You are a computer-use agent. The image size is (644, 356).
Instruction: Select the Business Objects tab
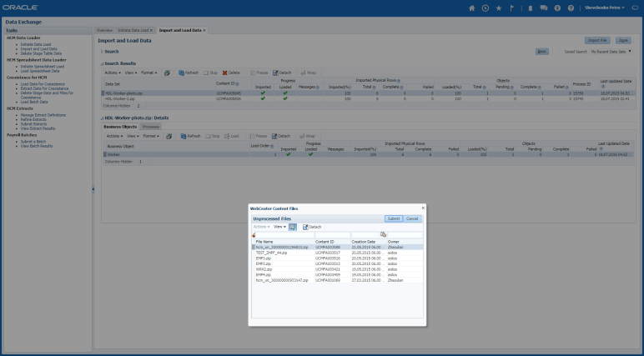[x=120, y=127]
